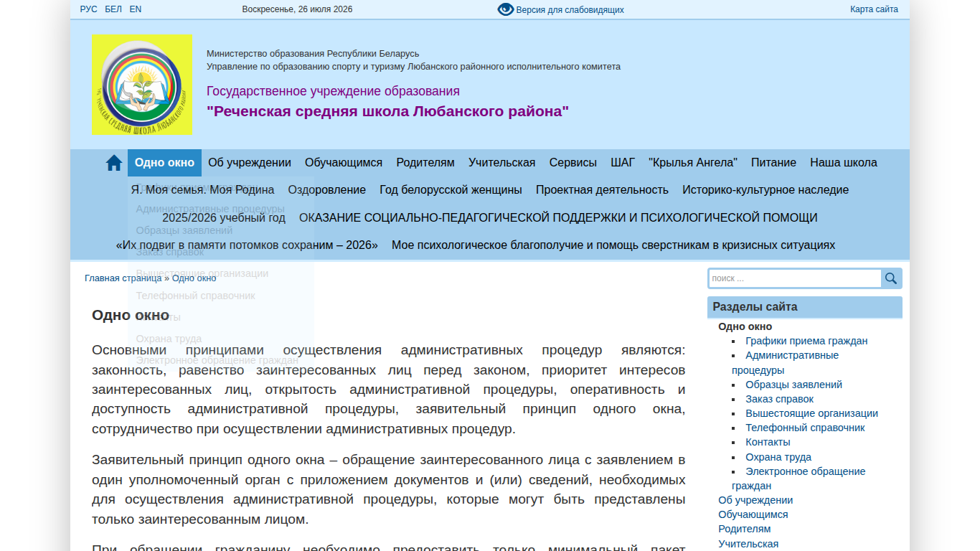The width and height of the screenshot is (980, 551).
Task: Open Я. Моя семья. Моя Родина menu
Action: point(202,190)
